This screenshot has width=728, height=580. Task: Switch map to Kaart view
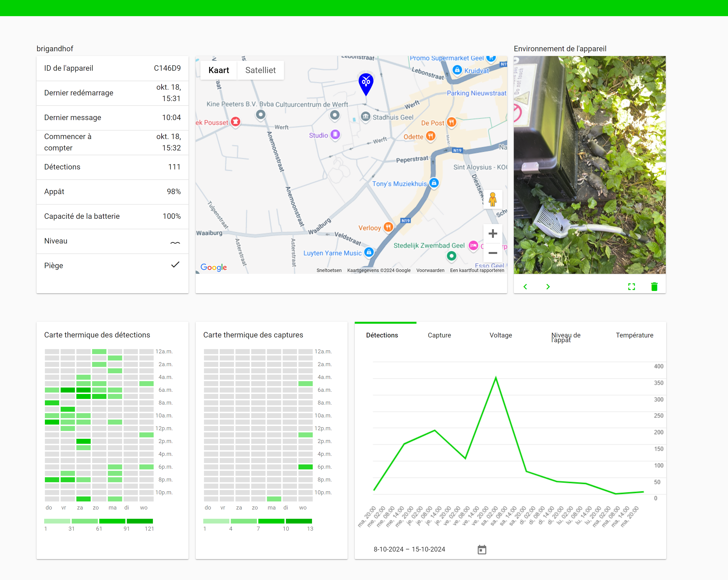click(x=218, y=70)
